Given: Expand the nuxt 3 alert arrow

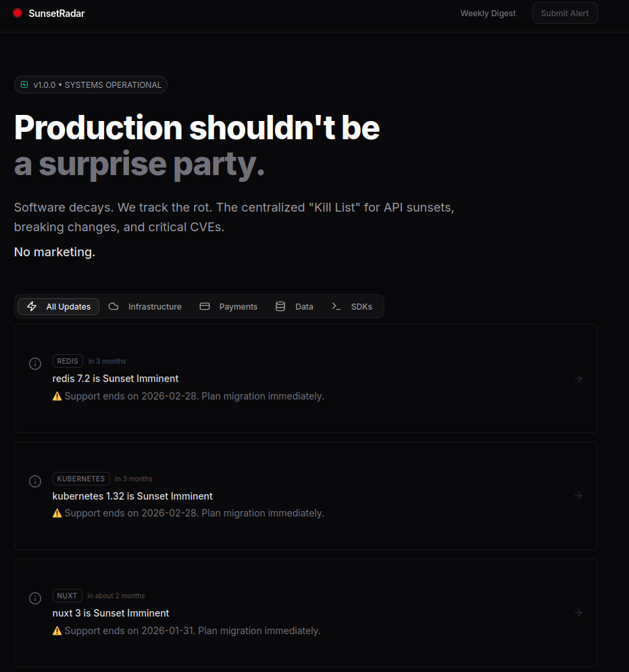Looking at the screenshot, I should (x=578, y=613).
